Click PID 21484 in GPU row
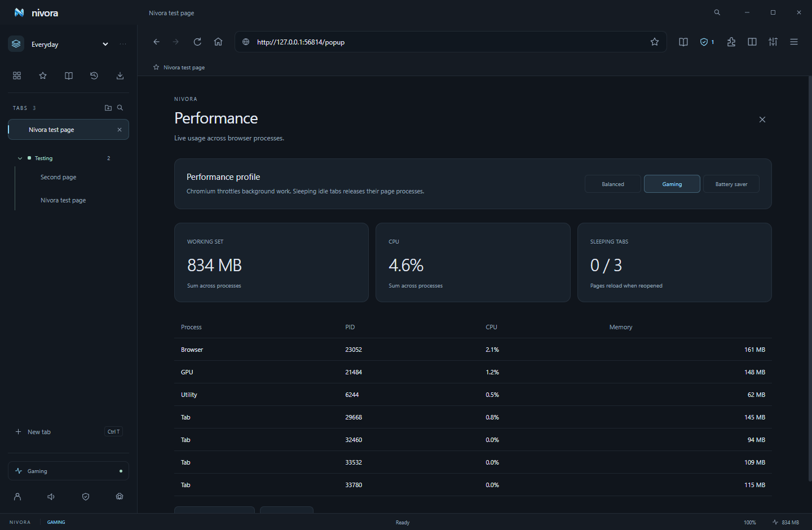 [354, 372]
